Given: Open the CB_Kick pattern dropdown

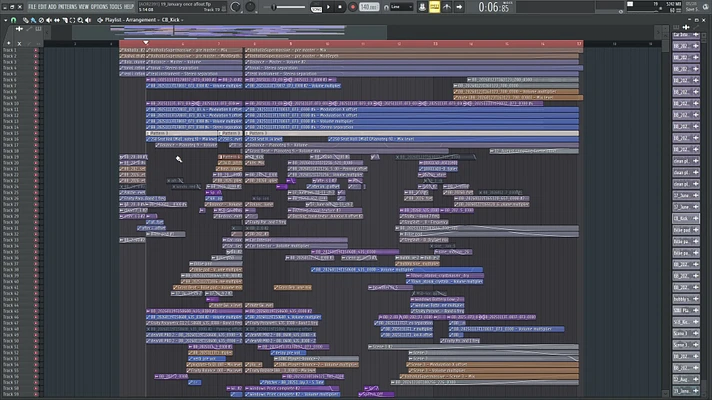Looking at the screenshot, I should point(172,20).
